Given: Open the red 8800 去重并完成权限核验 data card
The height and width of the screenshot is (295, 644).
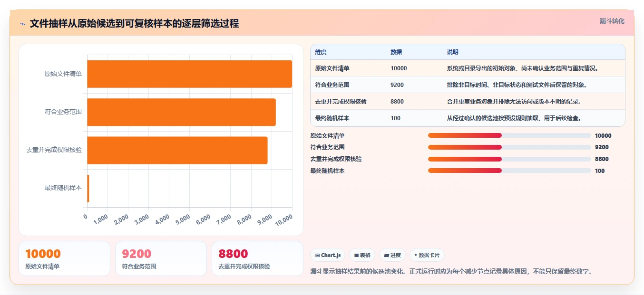Looking at the screenshot, I should (x=257, y=258).
